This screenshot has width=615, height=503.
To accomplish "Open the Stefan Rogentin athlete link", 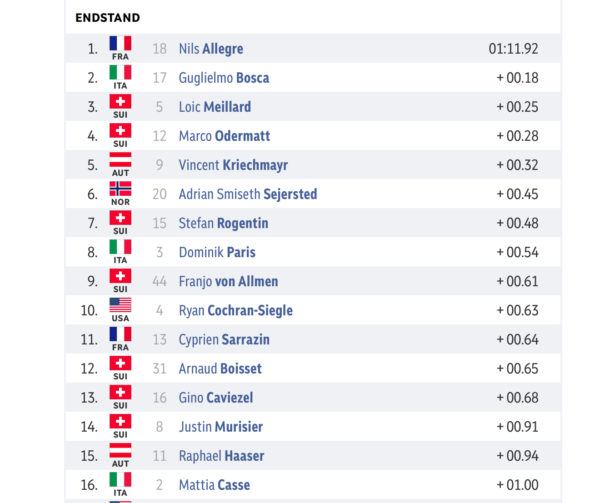I will pos(224,223).
